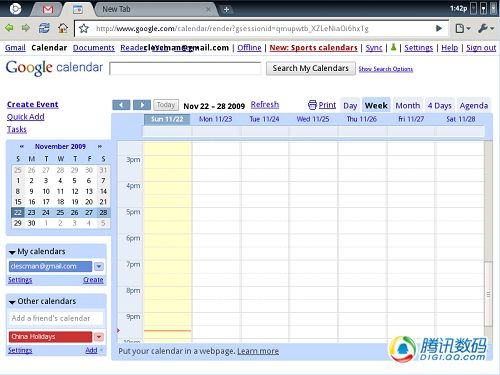Screen dimensions: 500x375
Task: Open the Offline link
Action: click(249, 48)
